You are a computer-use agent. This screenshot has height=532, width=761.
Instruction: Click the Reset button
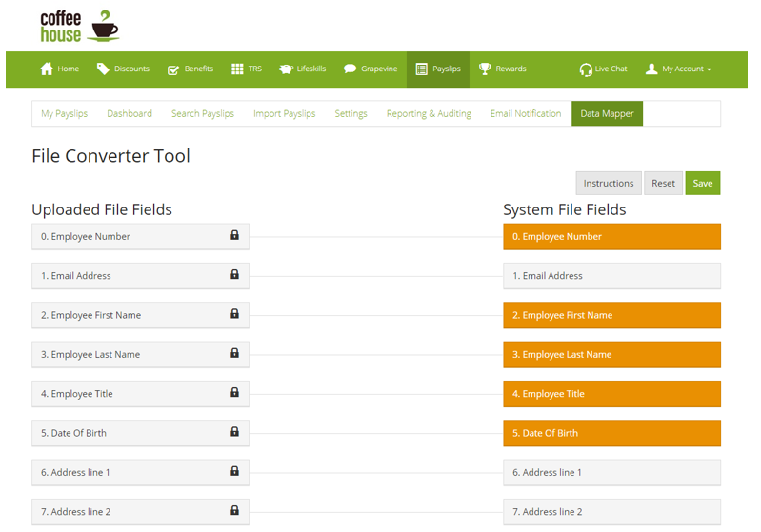click(663, 184)
